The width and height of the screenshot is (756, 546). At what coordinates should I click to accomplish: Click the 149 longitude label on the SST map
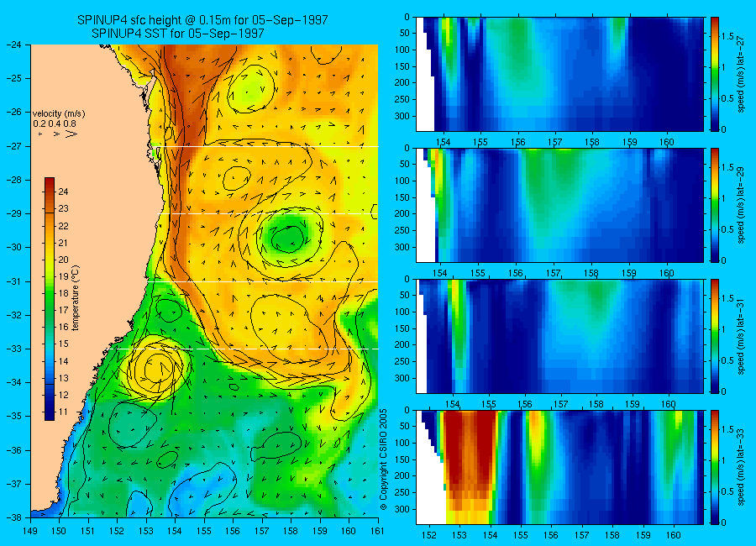[31, 531]
